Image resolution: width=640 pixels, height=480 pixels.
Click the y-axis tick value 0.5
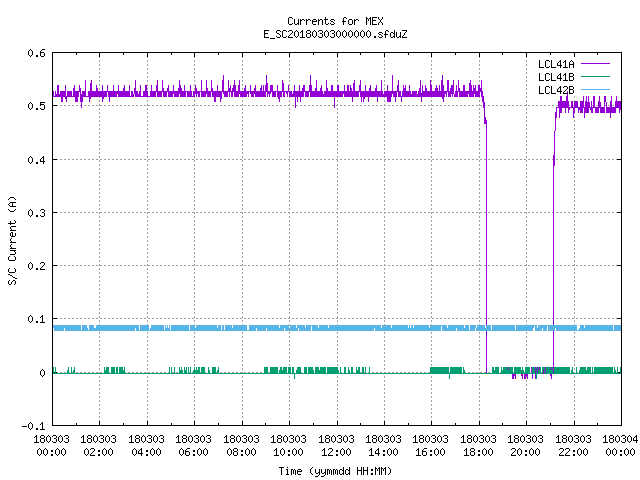(36, 106)
